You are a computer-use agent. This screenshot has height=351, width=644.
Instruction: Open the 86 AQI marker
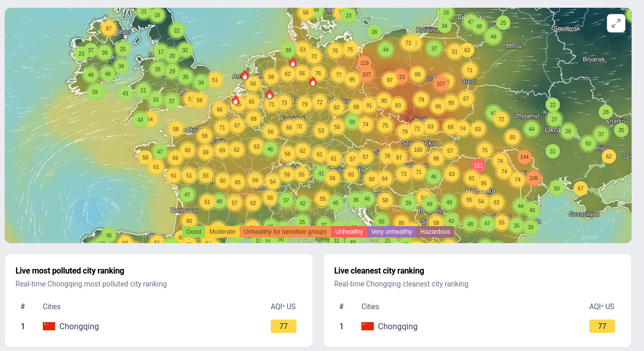(418, 74)
